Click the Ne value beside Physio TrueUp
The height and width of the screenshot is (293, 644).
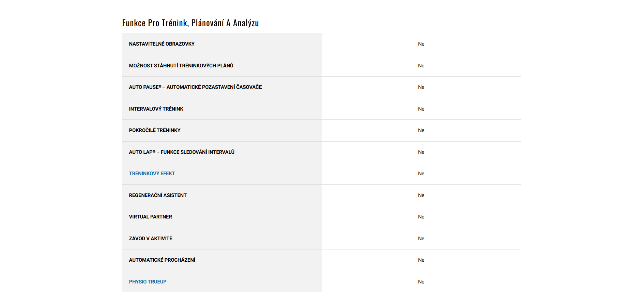pyautogui.click(x=421, y=282)
